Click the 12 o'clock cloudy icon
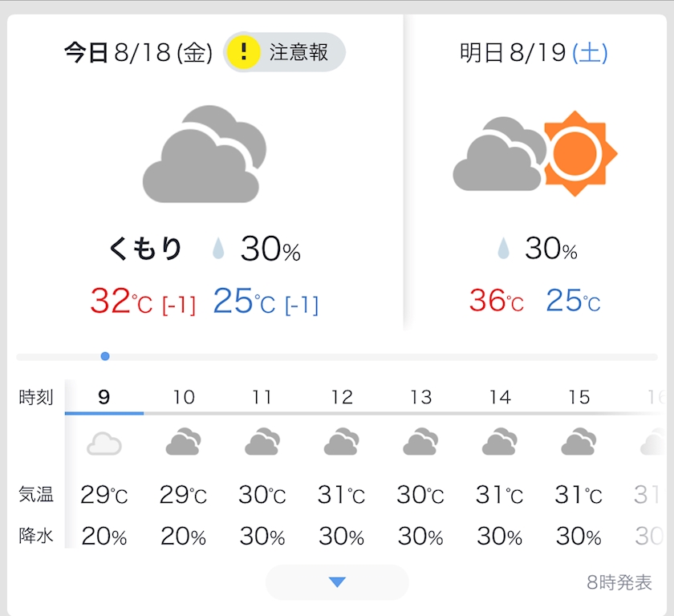The image size is (674, 616). point(341,443)
